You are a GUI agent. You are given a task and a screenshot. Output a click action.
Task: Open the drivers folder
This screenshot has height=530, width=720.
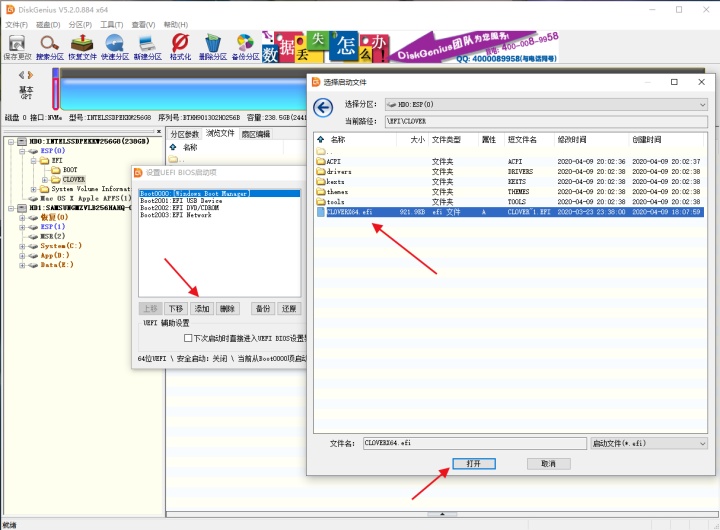(334, 172)
